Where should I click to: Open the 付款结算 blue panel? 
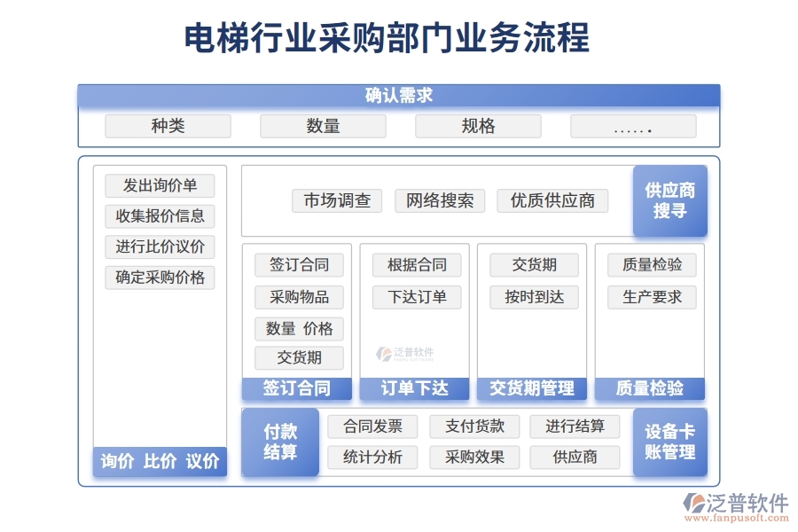[x=280, y=442]
